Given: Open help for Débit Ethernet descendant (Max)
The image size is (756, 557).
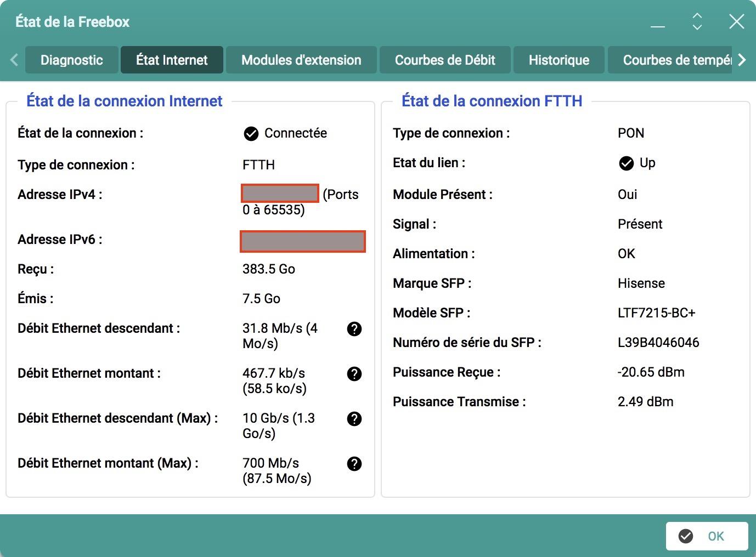Looking at the screenshot, I should 354,419.
